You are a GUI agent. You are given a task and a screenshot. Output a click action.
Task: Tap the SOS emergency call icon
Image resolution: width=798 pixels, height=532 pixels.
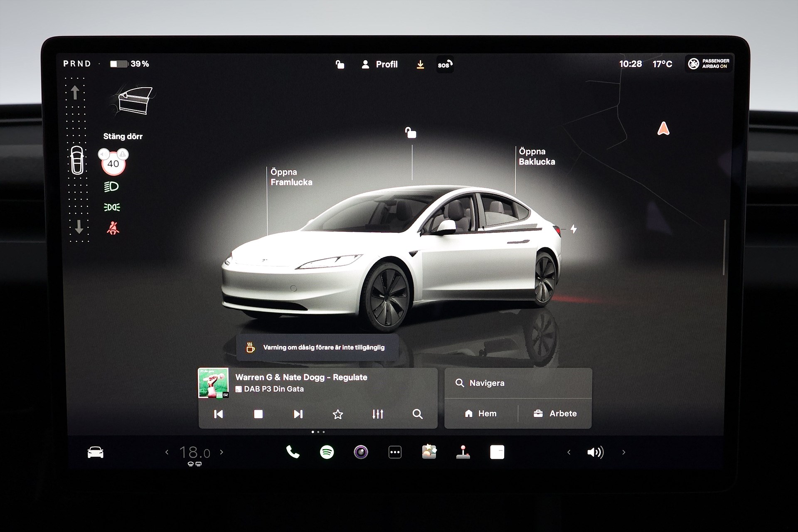pyautogui.click(x=445, y=64)
